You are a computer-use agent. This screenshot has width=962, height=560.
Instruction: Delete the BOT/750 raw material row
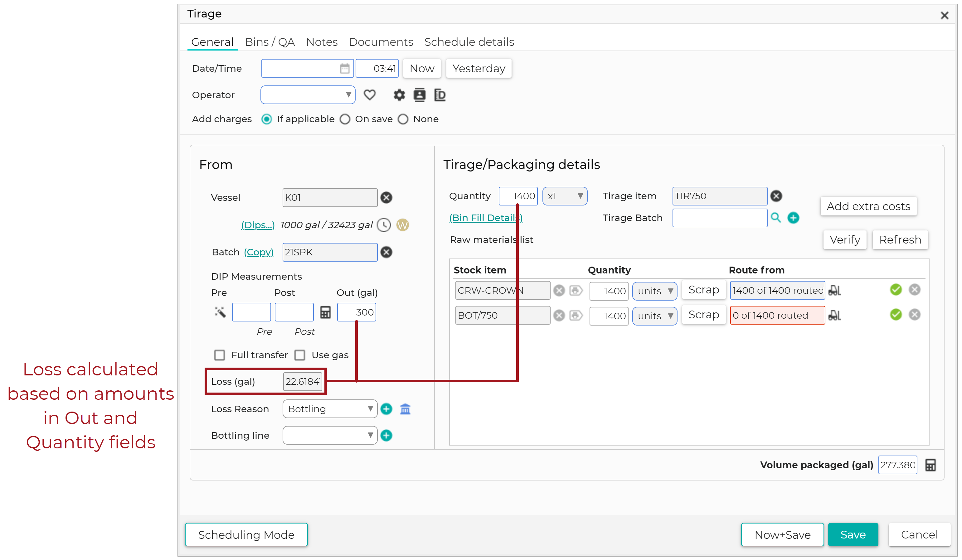point(915,315)
